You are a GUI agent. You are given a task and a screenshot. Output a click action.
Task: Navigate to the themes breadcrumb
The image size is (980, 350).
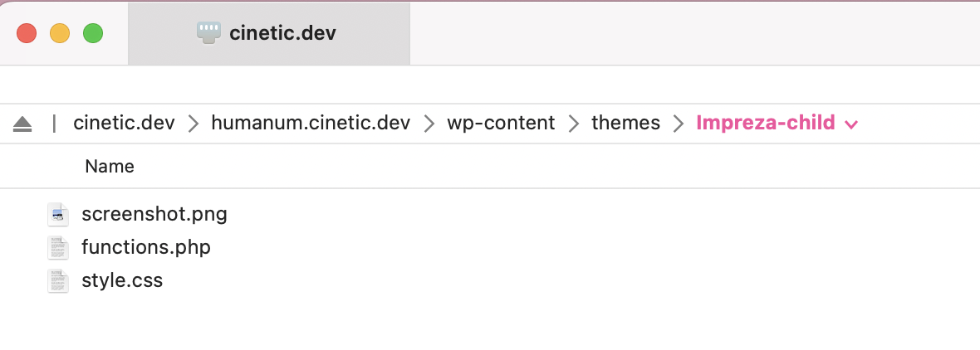(x=625, y=124)
